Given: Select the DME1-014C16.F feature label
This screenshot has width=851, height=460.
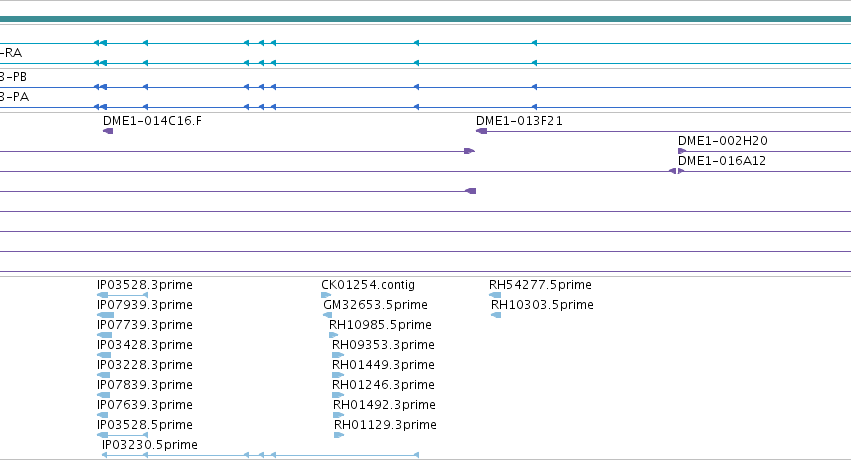Looking at the screenshot, I should (152, 120).
